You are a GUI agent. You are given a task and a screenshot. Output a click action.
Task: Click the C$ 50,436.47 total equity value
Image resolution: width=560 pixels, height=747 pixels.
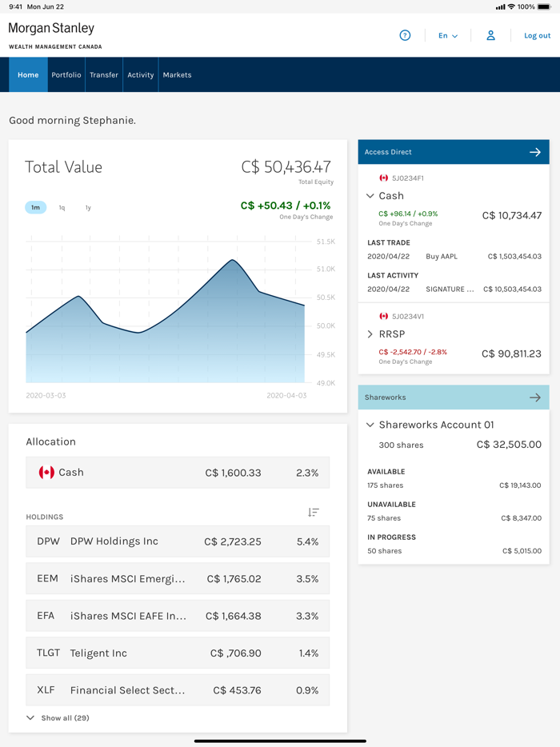[286, 166]
